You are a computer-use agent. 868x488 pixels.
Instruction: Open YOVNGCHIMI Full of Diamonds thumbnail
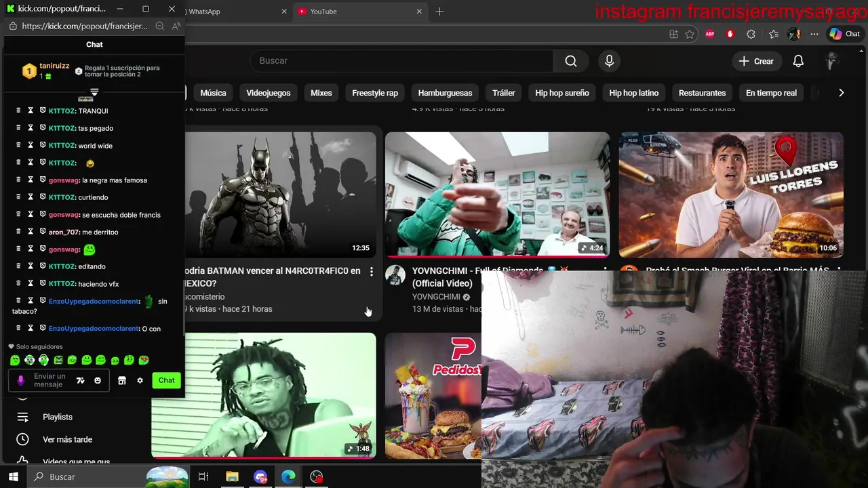(498, 195)
